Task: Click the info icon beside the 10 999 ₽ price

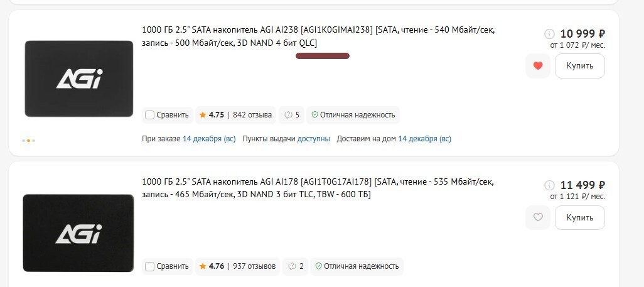Action: (550, 34)
